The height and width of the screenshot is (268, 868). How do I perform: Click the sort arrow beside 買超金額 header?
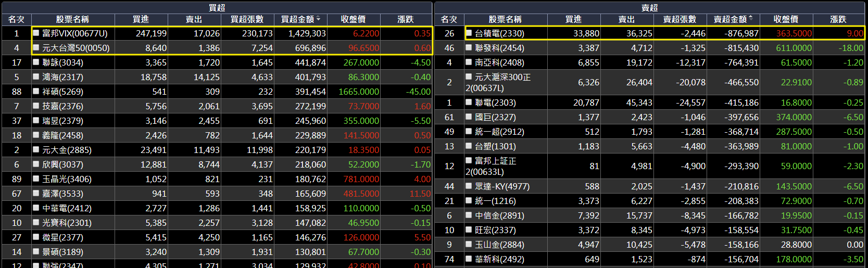point(318,19)
